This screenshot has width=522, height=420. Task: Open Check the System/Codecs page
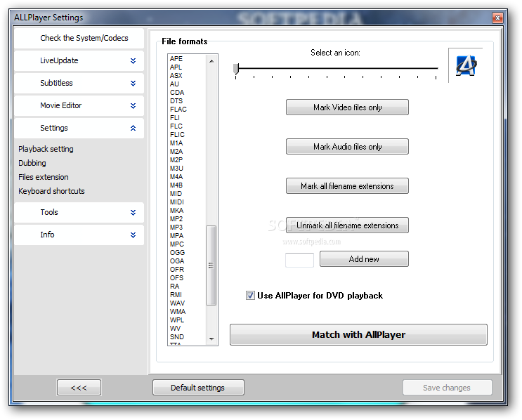(x=79, y=38)
